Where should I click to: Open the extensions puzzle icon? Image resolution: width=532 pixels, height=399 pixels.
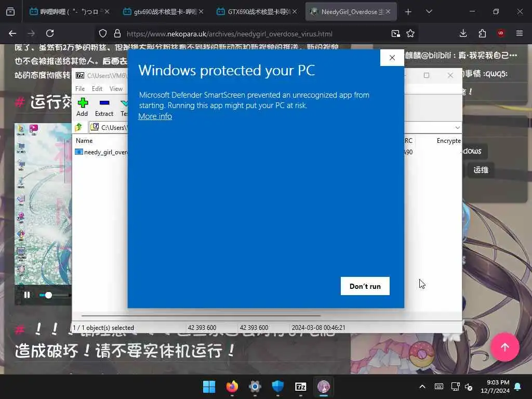point(482,33)
